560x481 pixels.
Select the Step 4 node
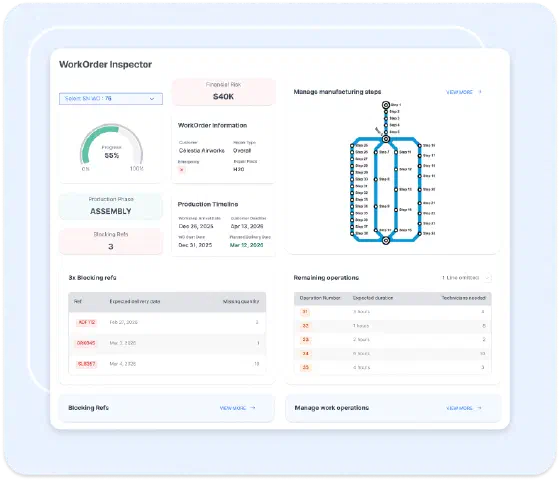pyautogui.click(x=386, y=125)
